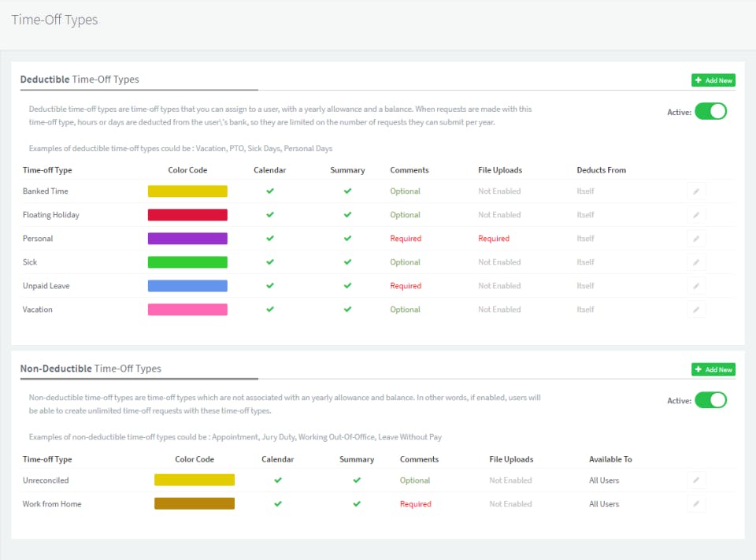The image size is (756, 560).
Task: Open edit for Personal time-off type
Action: 696,239
